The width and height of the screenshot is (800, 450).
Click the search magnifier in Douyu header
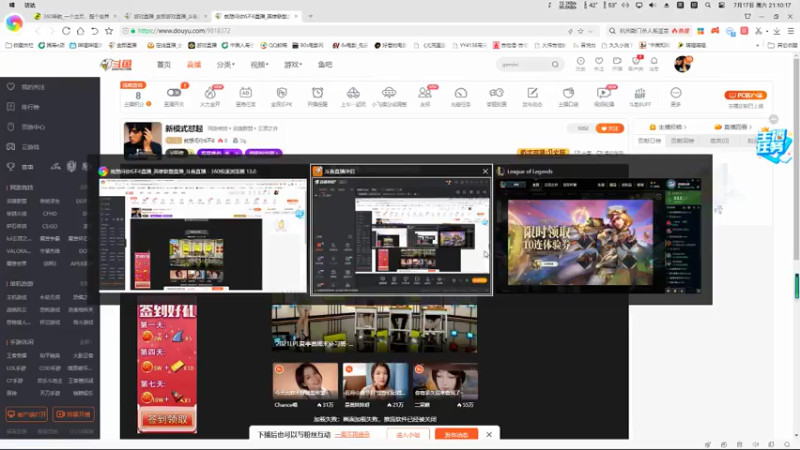tap(555, 65)
